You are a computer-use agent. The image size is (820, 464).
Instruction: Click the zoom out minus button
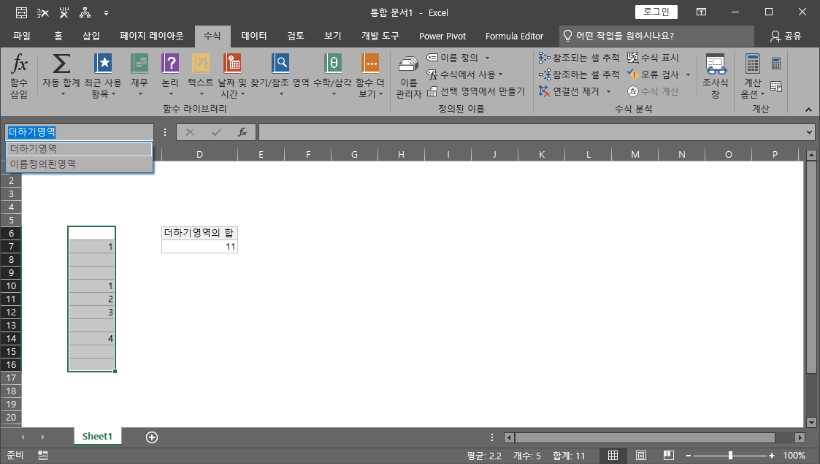[689, 456]
